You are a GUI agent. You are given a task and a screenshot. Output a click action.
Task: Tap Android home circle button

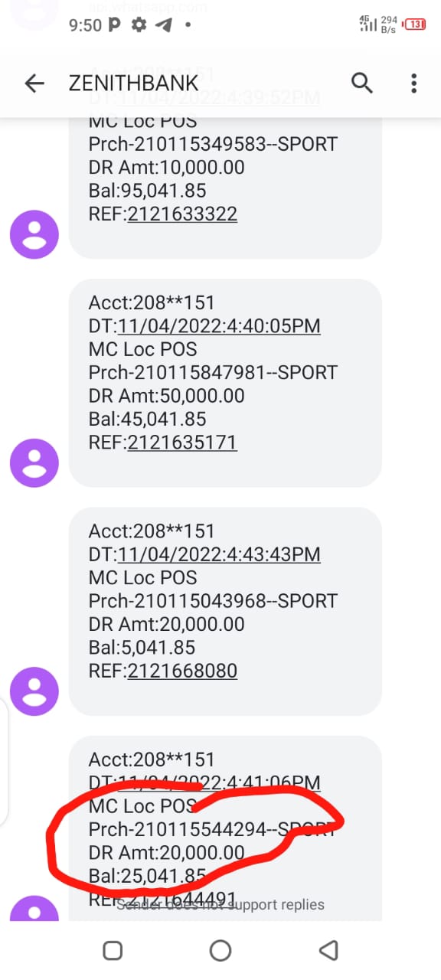[220, 951]
